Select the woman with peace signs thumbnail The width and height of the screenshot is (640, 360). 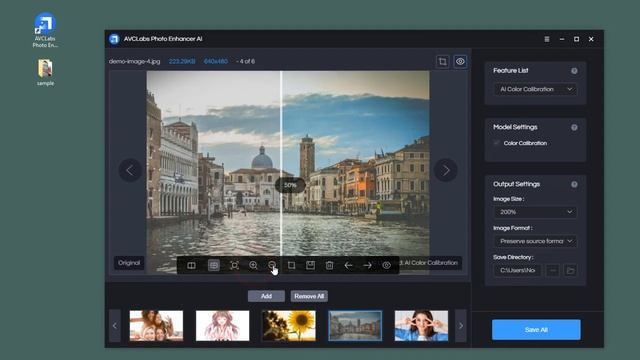(421, 326)
